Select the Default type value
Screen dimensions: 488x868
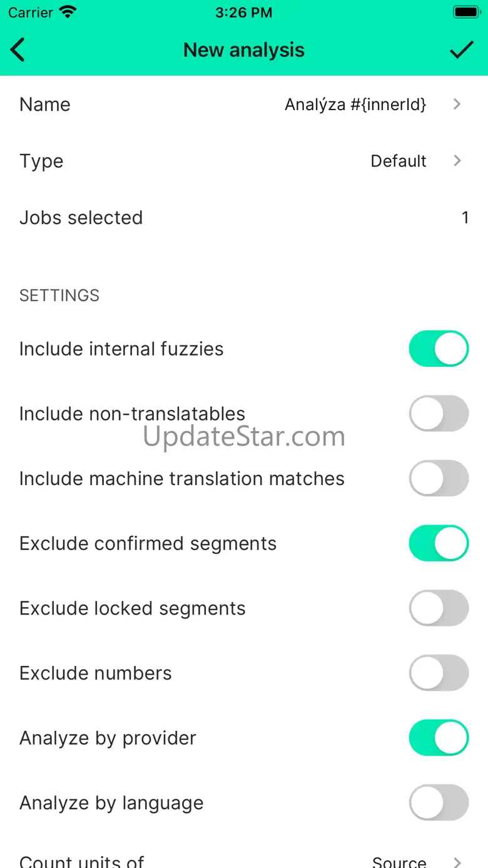(x=399, y=161)
